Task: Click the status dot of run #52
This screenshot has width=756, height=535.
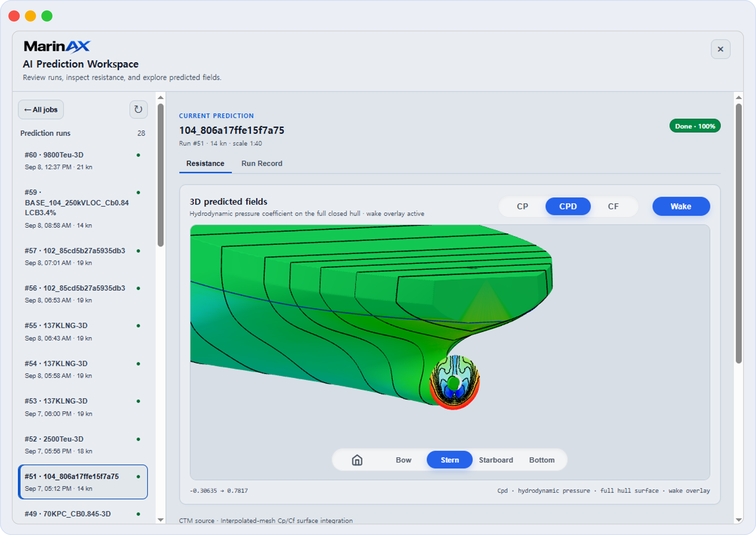Action: 138,439
